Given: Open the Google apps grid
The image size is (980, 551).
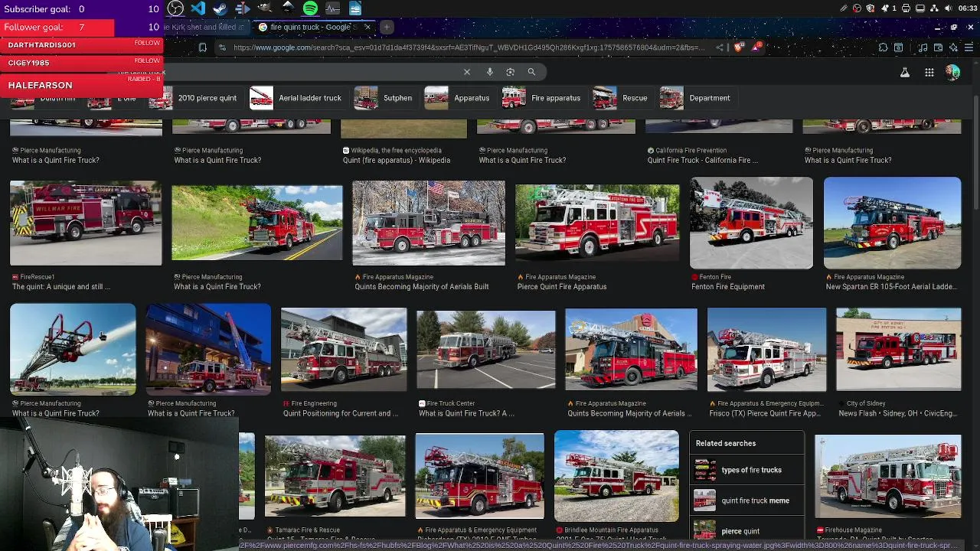Looking at the screenshot, I should pyautogui.click(x=929, y=73).
